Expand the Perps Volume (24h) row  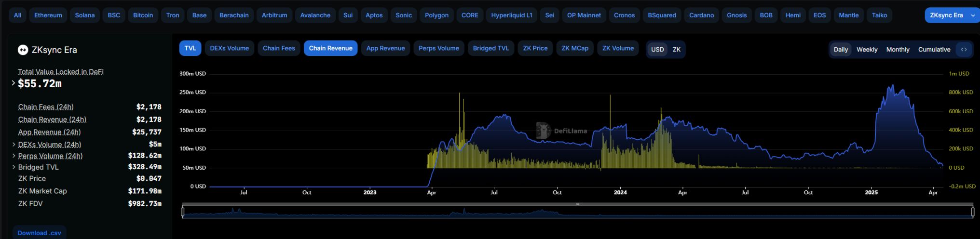(x=14, y=156)
